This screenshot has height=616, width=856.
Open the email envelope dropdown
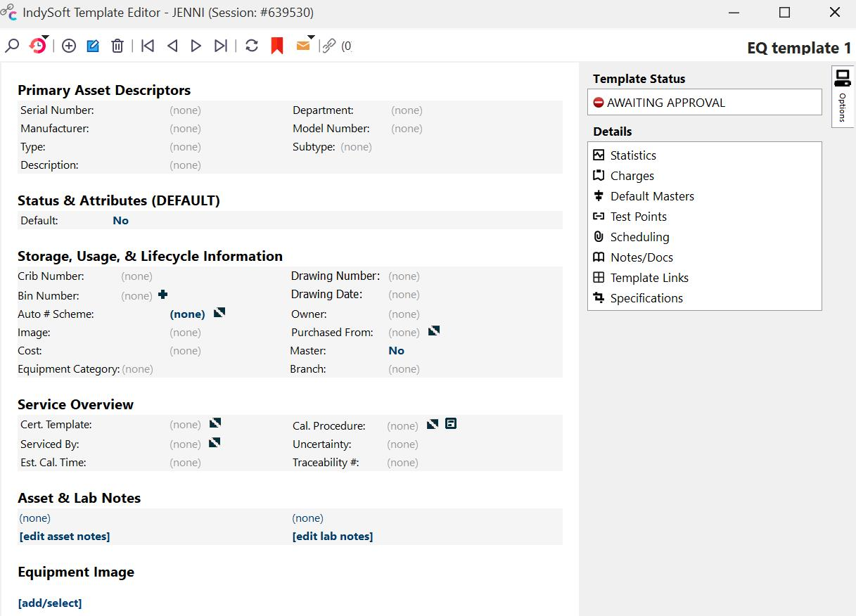coord(304,46)
